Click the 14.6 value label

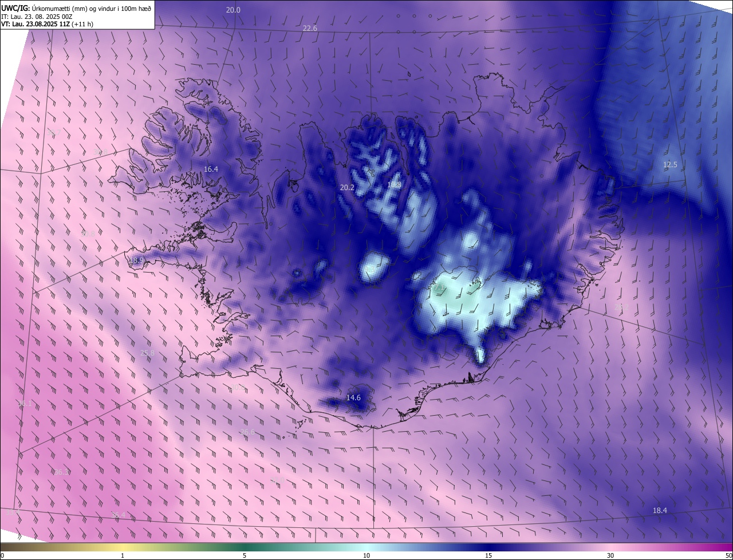(x=354, y=397)
